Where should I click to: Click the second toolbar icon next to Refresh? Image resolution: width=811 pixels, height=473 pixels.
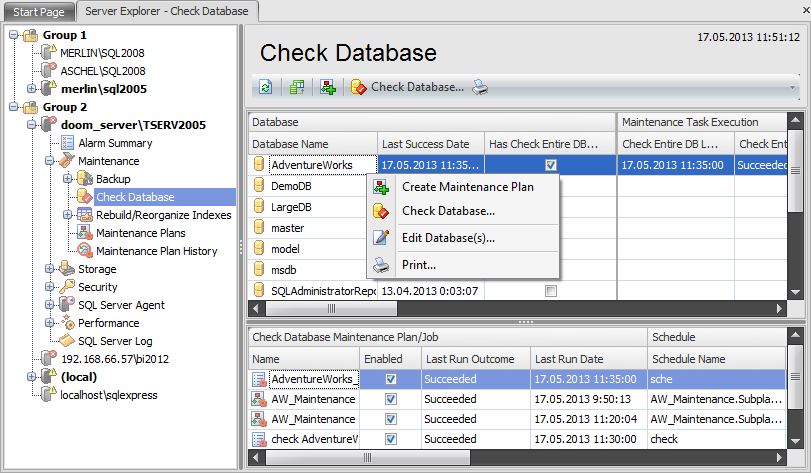point(296,87)
